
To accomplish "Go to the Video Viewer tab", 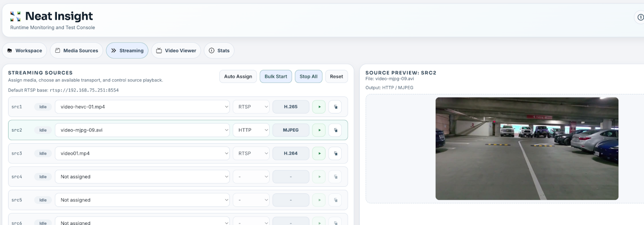I will 176,51.
